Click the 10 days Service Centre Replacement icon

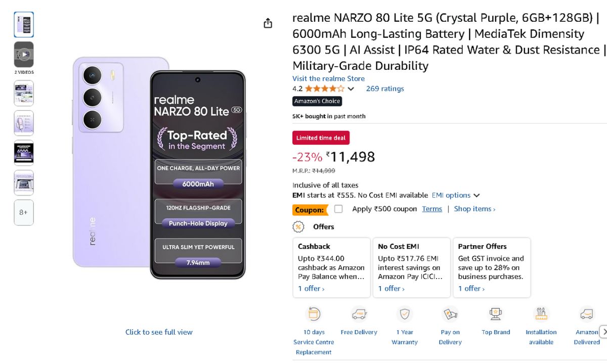(x=314, y=314)
